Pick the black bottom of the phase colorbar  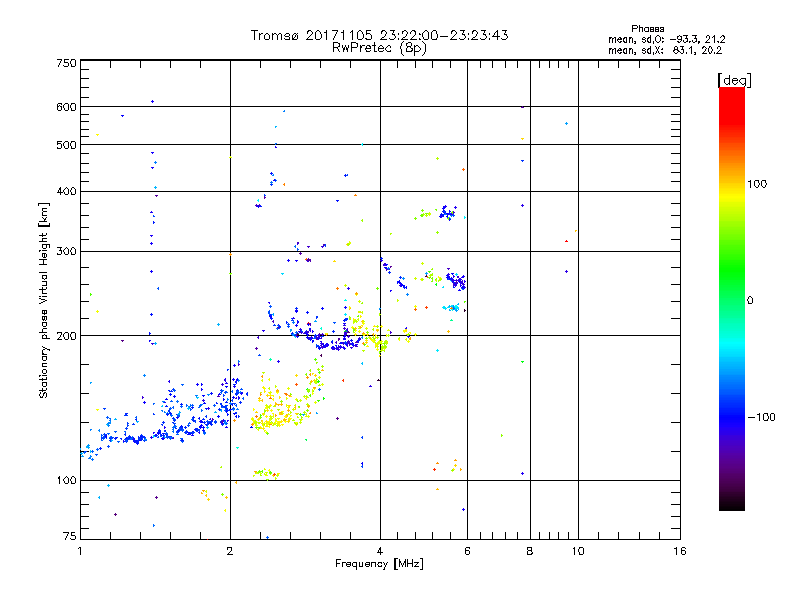[x=732, y=503]
